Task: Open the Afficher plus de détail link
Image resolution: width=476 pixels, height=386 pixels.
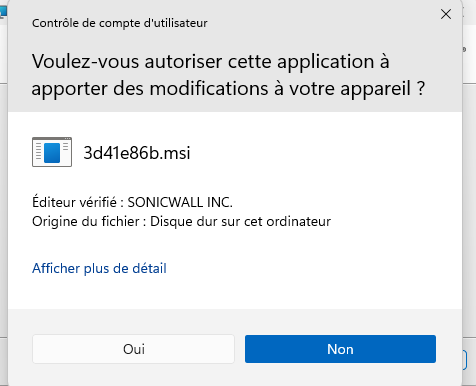Action: tap(99, 268)
